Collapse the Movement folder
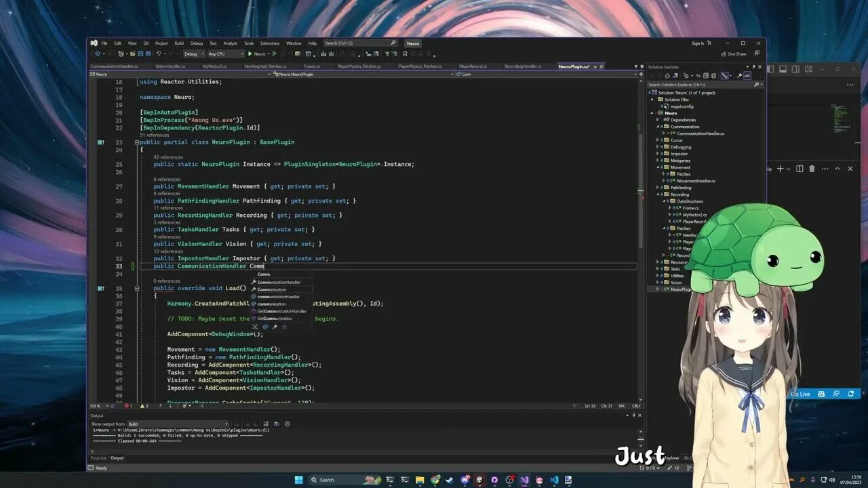This screenshot has height=488, width=868. 657,167
